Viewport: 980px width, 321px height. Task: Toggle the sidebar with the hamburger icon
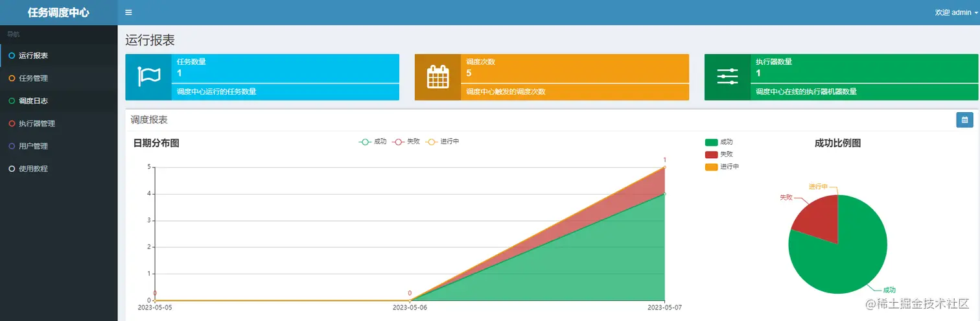[128, 12]
